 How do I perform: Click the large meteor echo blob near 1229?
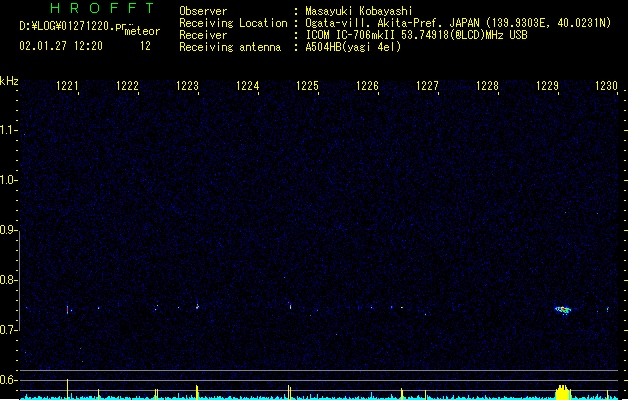click(563, 310)
